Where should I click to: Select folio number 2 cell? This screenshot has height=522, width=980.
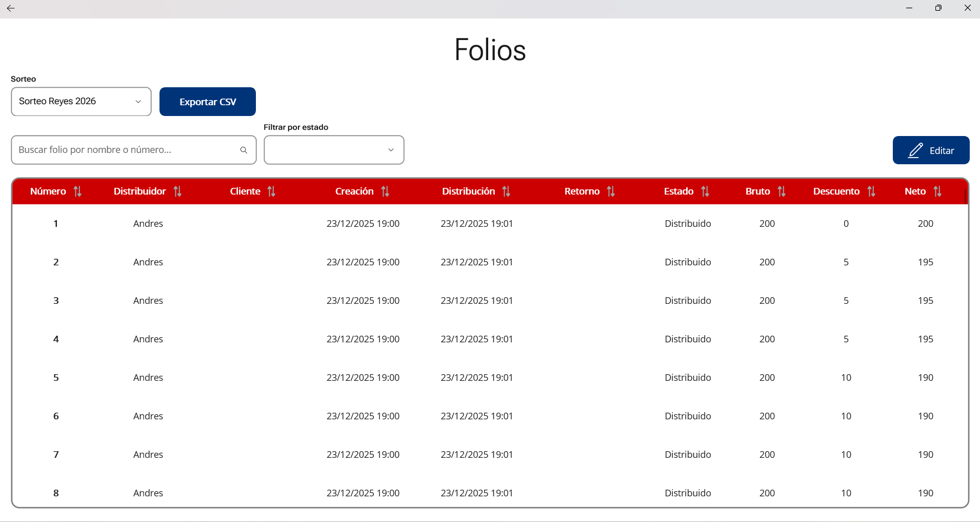tap(56, 262)
